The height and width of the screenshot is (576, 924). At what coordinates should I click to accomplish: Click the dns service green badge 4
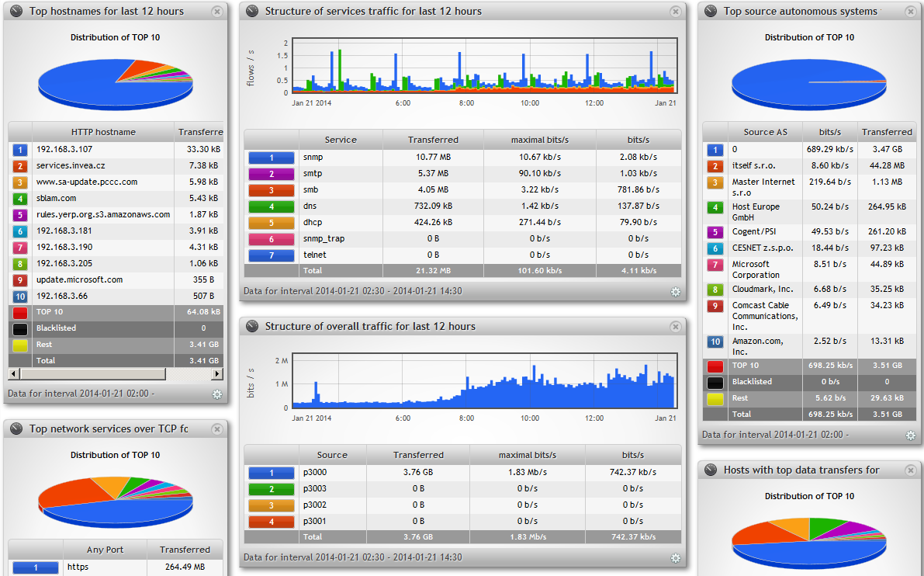coord(271,206)
